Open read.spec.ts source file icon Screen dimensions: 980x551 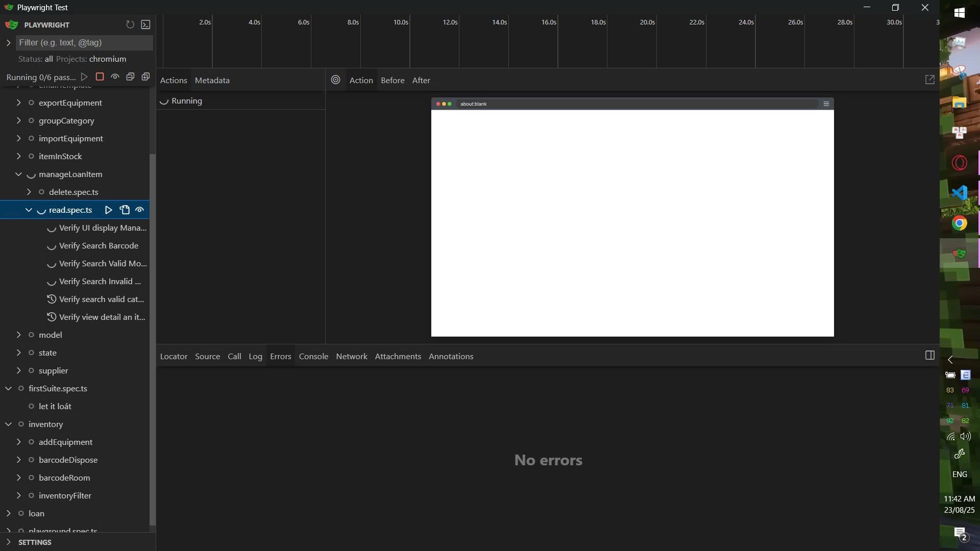125,210
